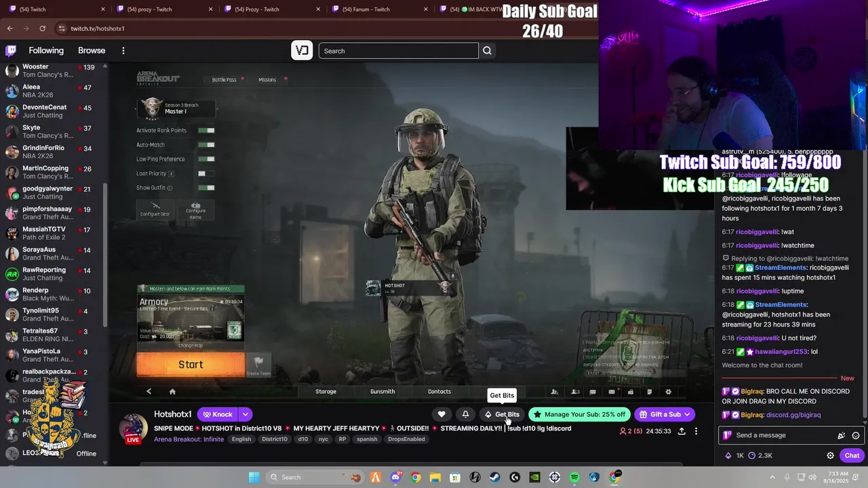868x488 pixels.
Task: Toggle Low Ping Preference switch
Action: (x=206, y=159)
